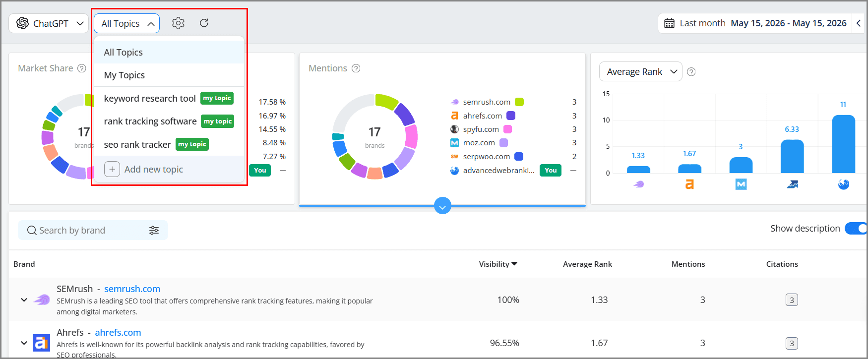
Task: Click the Mentions help question icon
Action: (356, 68)
